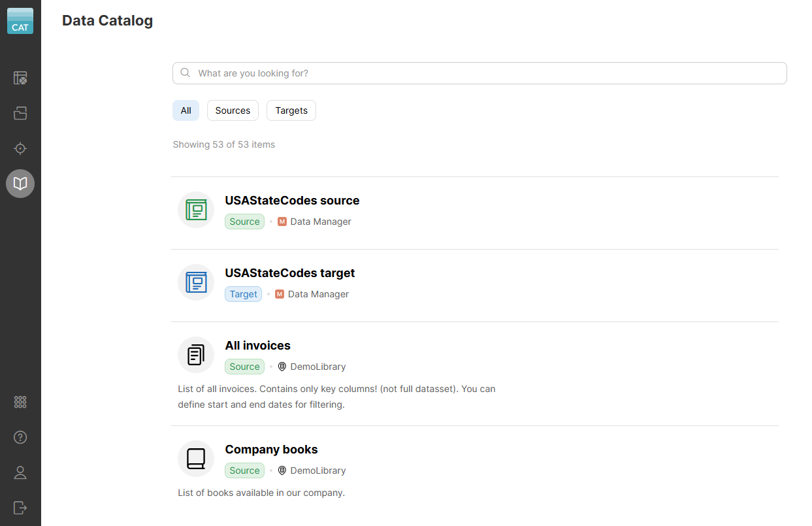Open the help question mark icon

(20, 437)
